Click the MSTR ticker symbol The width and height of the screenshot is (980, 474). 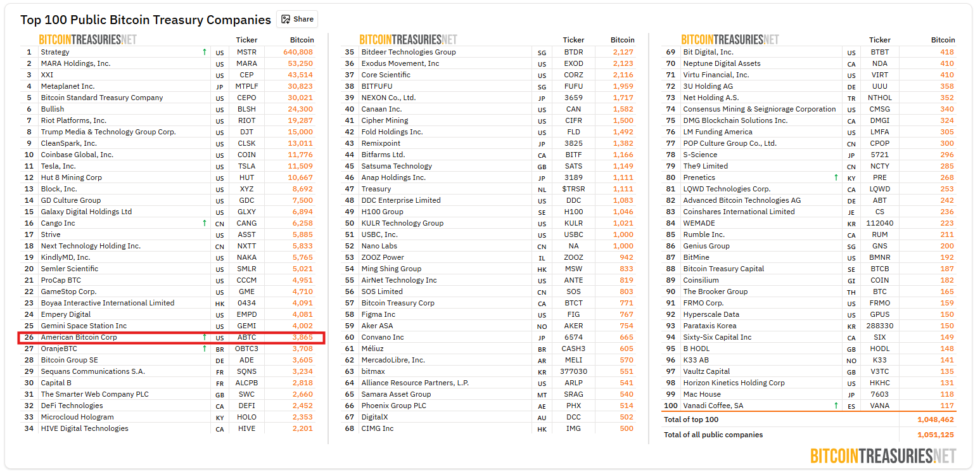246,52
